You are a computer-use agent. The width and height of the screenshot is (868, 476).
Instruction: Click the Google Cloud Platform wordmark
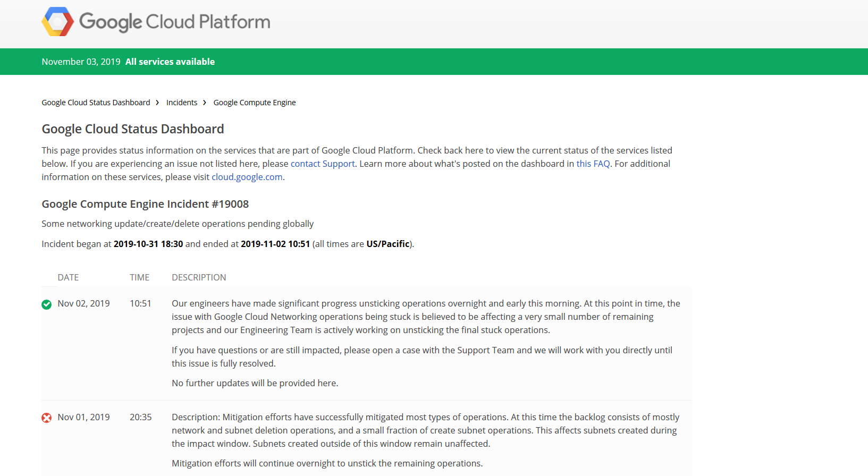[175, 22]
